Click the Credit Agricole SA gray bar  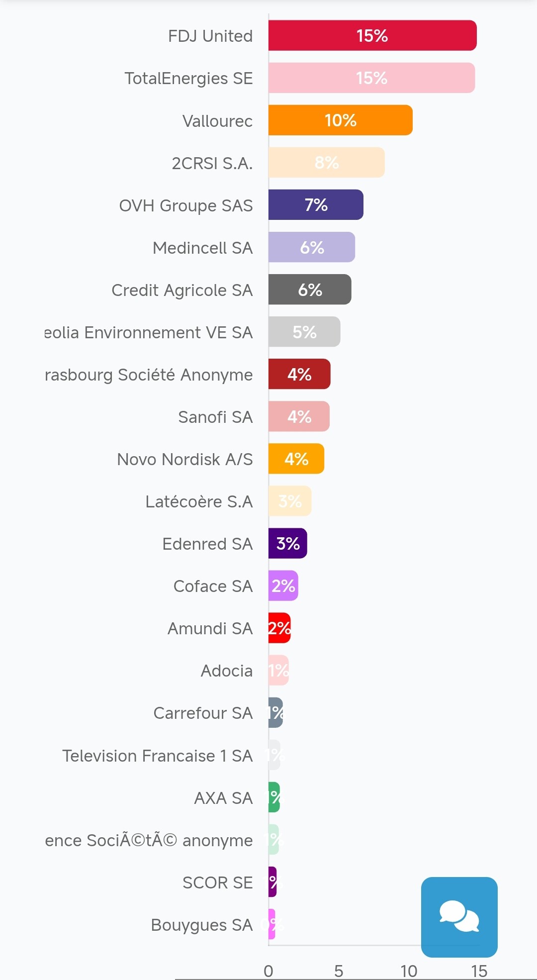[x=310, y=289]
